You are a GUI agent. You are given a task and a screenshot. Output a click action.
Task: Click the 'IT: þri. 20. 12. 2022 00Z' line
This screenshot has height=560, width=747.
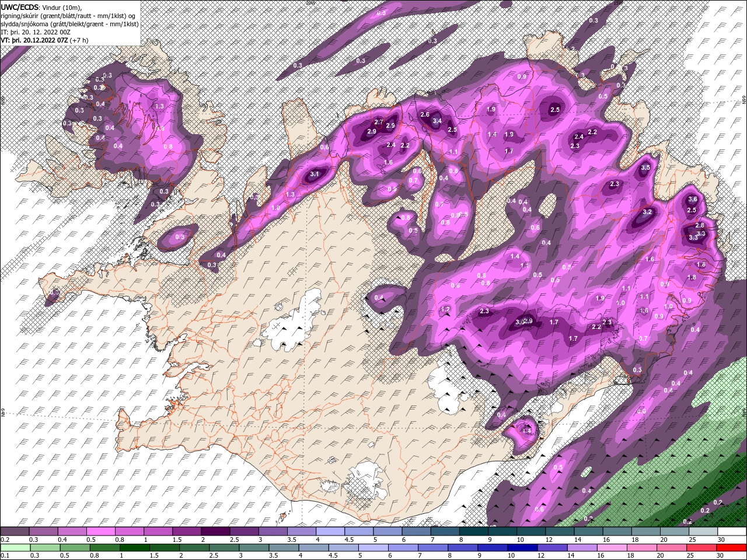coord(35,32)
